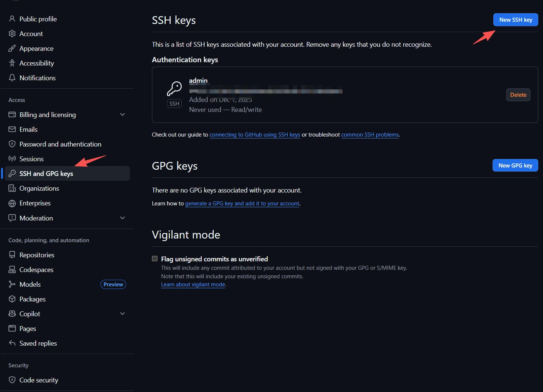Image resolution: width=543 pixels, height=392 pixels.
Task: Click the broadcast icon beside Sessions
Action: point(12,159)
